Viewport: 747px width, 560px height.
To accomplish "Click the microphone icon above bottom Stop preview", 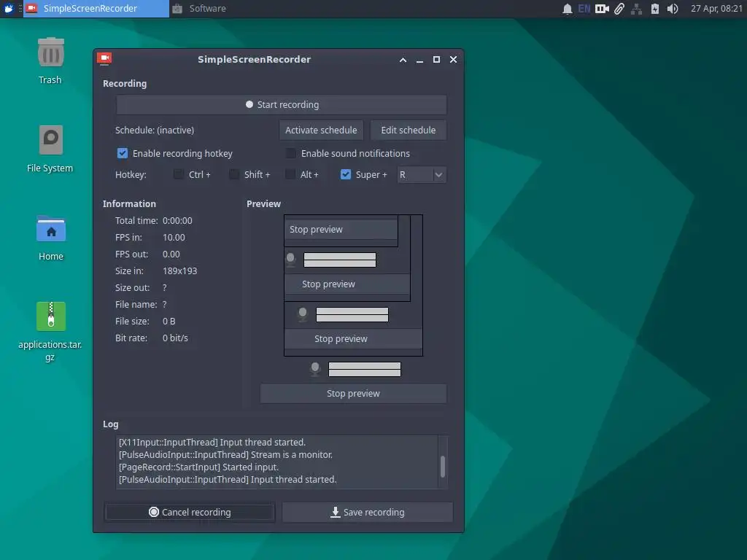I will tap(315, 369).
